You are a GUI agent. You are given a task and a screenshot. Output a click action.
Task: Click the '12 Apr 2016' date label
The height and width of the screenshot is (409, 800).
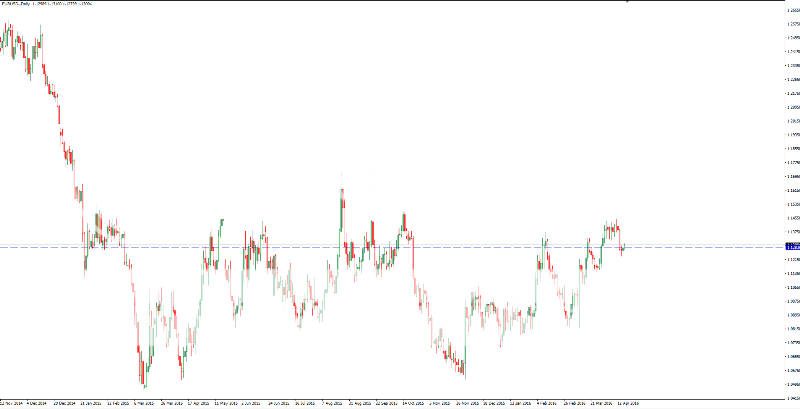click(x=627, y=403)
